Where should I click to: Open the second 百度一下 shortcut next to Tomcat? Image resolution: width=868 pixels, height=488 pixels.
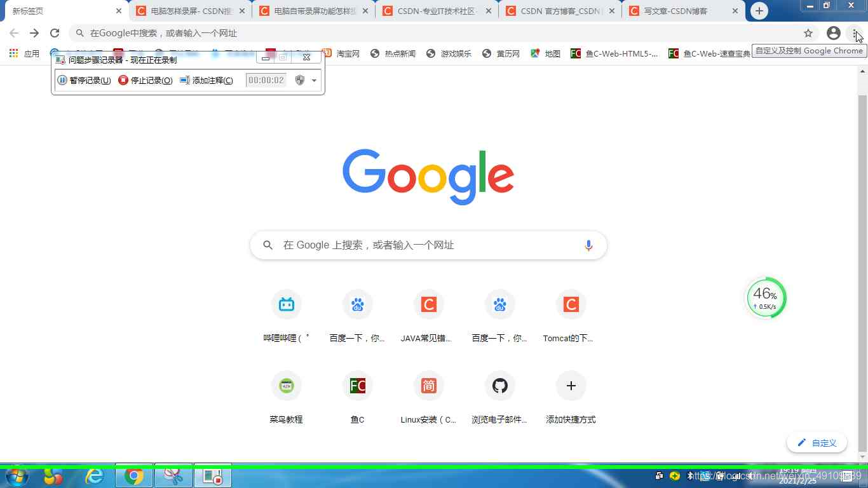(x=500, y=316)
